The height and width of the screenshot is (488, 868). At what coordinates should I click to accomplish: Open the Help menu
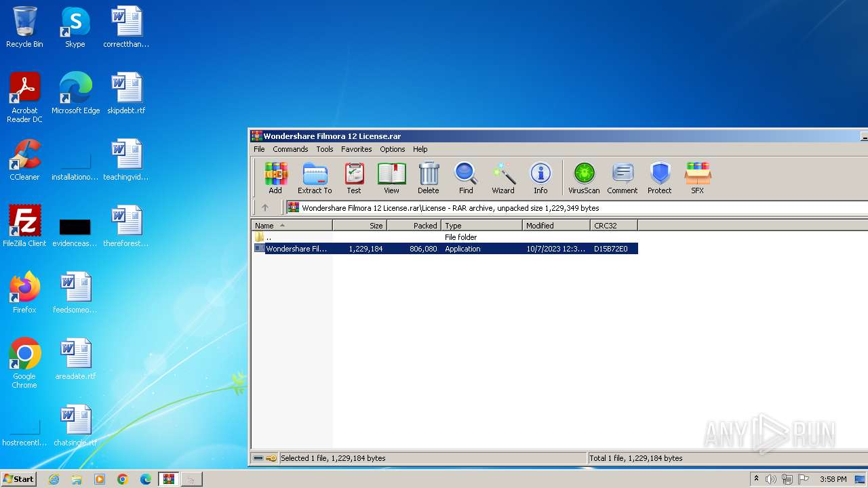(420, 149)
